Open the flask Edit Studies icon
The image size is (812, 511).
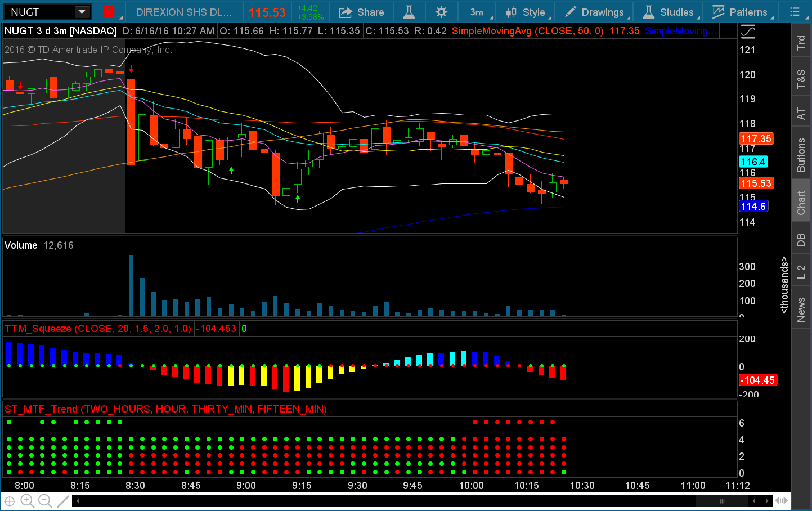pyautogui.click(x=409, y=12)
